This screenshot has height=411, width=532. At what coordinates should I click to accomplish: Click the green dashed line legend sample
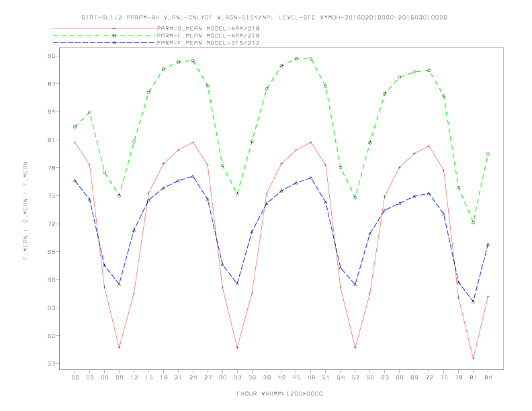point(104,36)
